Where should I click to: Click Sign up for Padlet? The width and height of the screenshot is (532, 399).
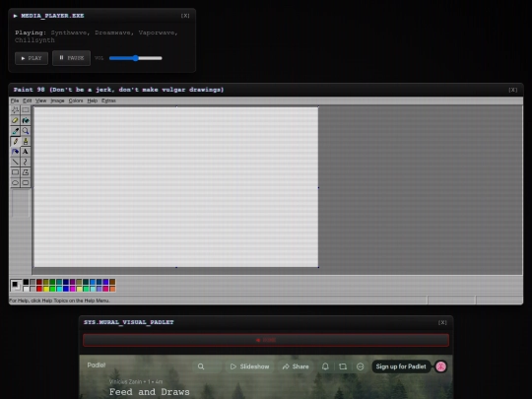coord(401,366)
